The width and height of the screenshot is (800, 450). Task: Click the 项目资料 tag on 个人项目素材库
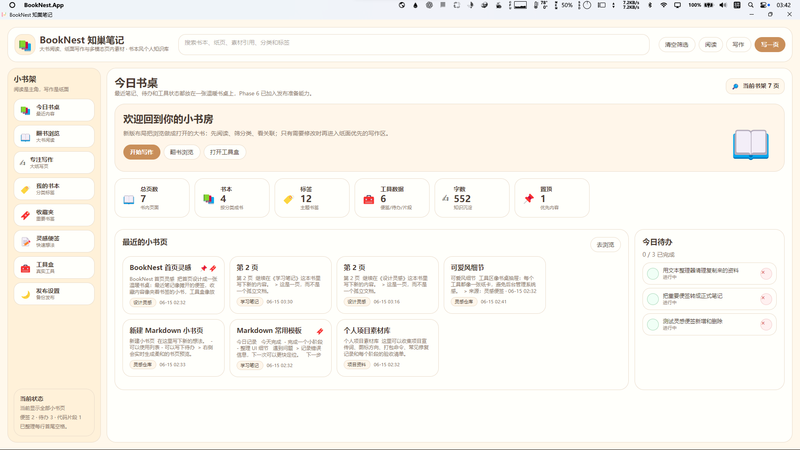357,365
